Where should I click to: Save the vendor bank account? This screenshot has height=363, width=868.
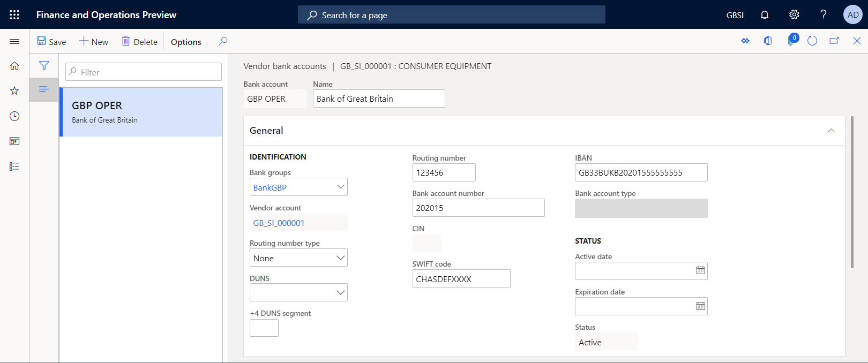point(51,41)
